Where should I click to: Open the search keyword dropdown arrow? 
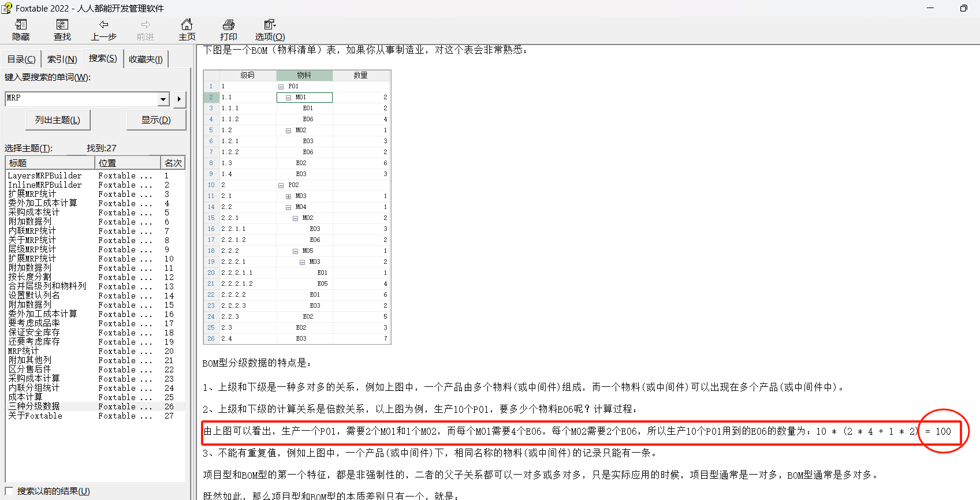163,99
